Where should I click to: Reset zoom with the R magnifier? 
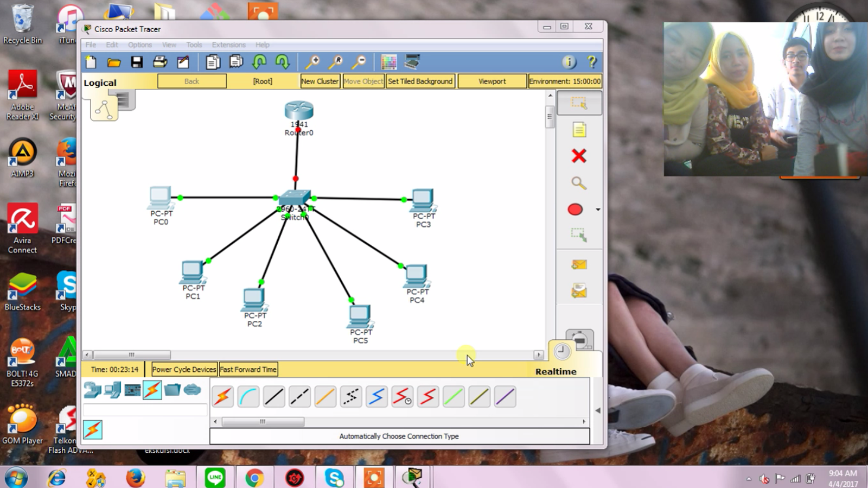[x=335, y=62]
